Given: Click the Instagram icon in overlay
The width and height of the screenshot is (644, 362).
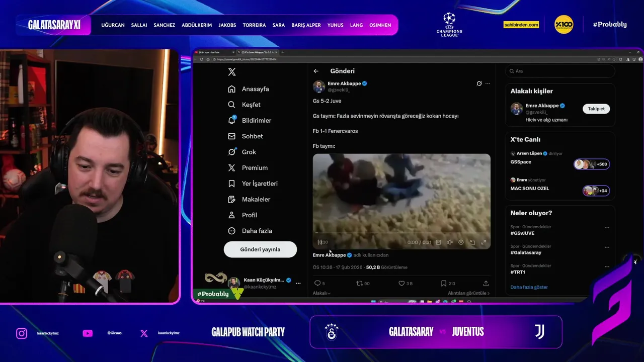Looking at the screenshot, I should tap(22, 333).
